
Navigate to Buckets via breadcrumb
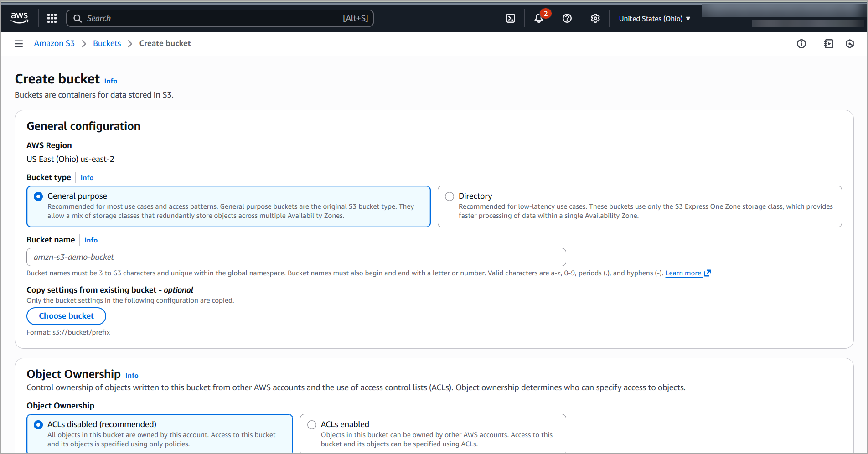(107, 43)
